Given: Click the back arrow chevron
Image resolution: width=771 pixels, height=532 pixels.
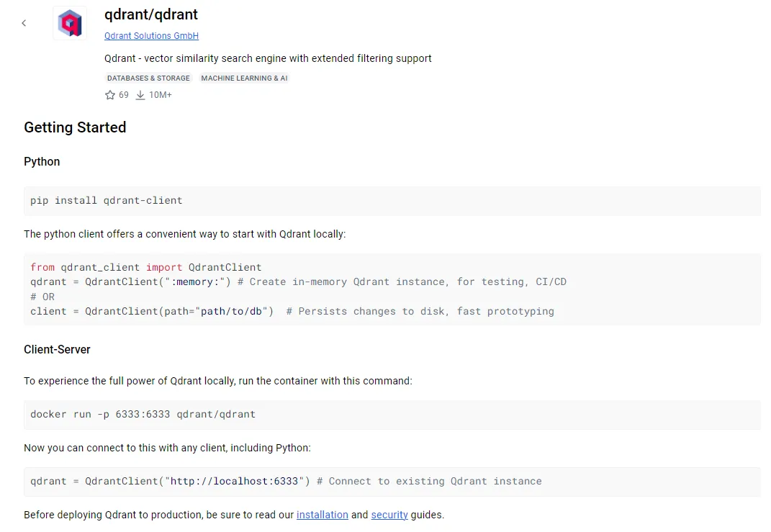Looking at the screenshot, I should tap(24, 23).
